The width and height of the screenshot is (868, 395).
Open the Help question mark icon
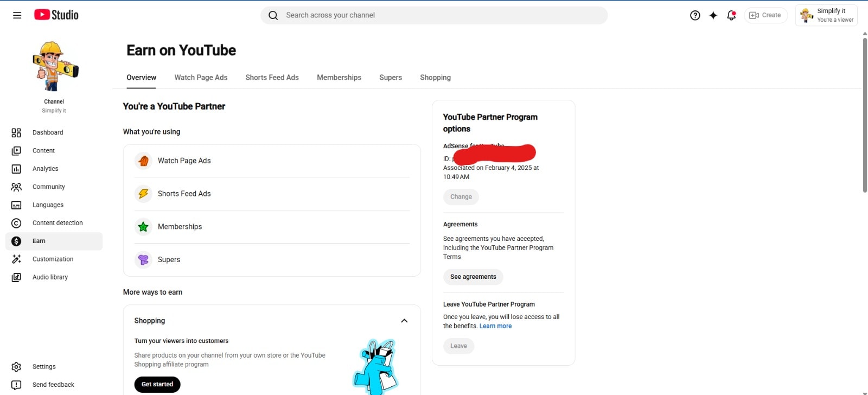click(695, 15)
